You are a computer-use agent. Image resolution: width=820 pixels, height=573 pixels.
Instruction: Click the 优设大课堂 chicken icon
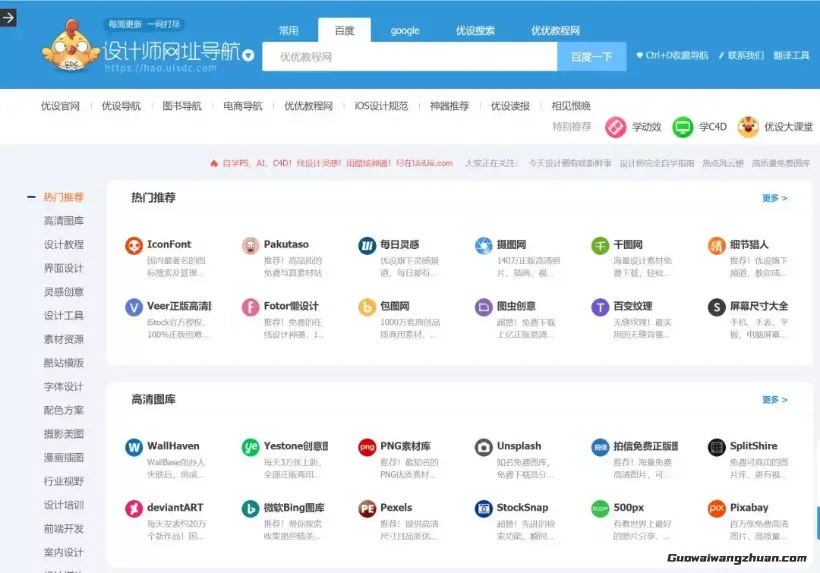pos(748,127)
